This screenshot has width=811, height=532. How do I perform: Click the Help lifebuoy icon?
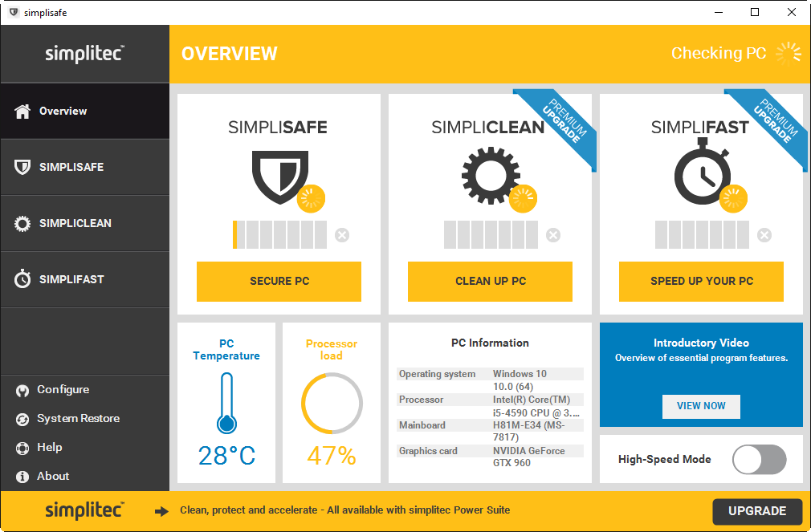click(x=22, y=448)
